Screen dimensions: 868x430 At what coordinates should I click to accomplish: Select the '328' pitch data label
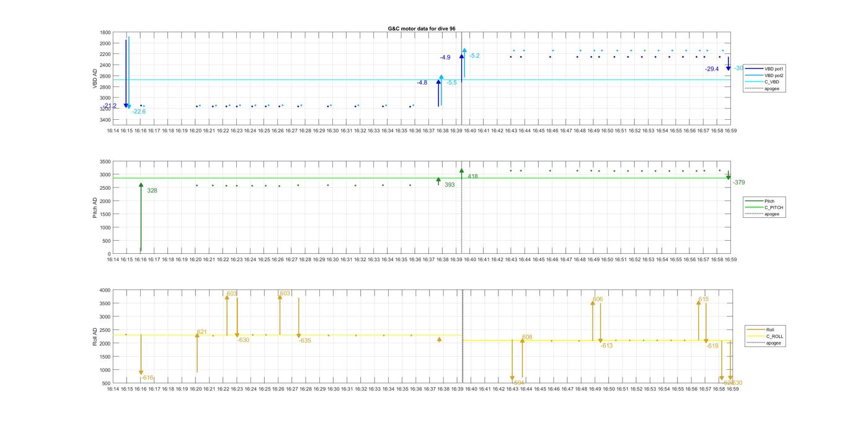point(152,190)
